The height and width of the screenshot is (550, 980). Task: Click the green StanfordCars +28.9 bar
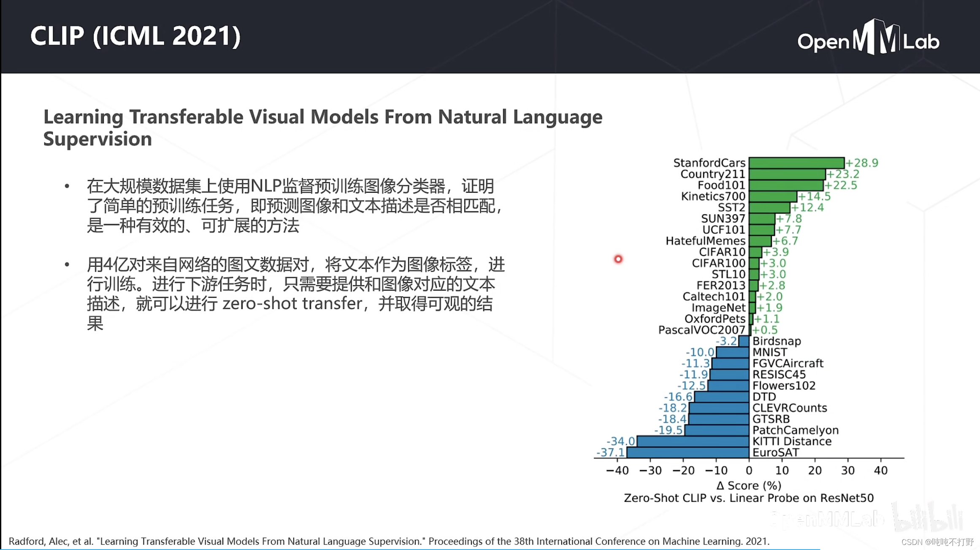click(x=797, y=163)
